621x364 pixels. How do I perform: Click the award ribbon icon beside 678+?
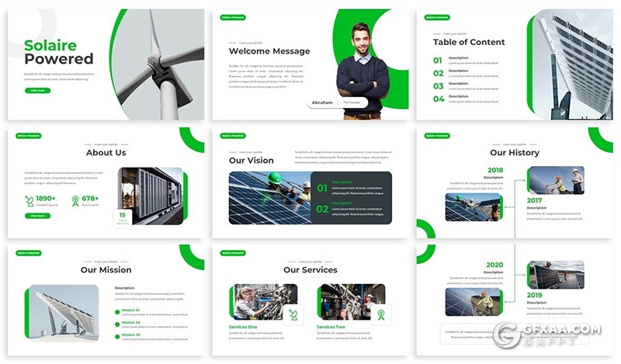click(75, 200)
